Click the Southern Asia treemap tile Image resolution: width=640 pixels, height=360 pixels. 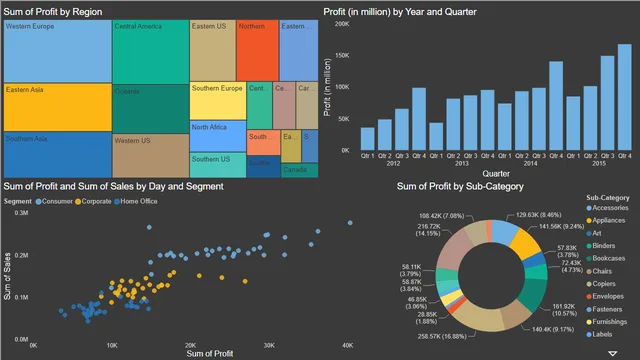click(58, 155)
